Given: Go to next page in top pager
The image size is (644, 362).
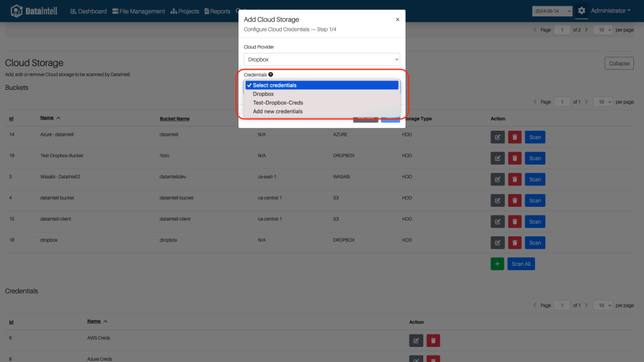Looking at the screenshot, I should tap(587, 30).
